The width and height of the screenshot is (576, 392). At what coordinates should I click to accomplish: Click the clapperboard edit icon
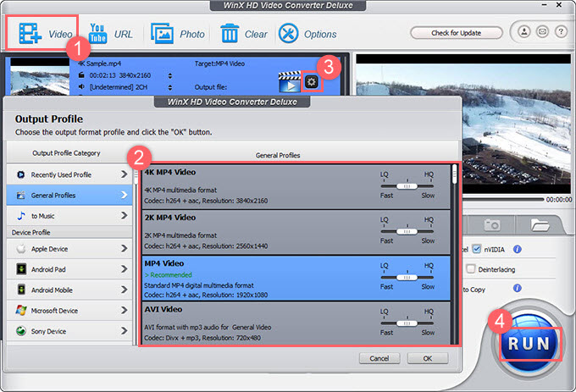(289, 82)
